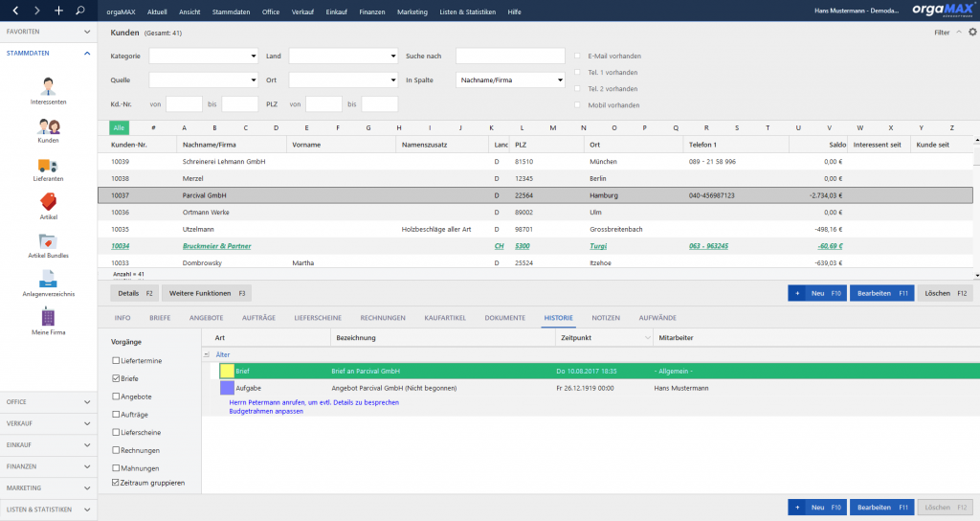Click the Kd.-Nr. von input field

tap(184, 103)
